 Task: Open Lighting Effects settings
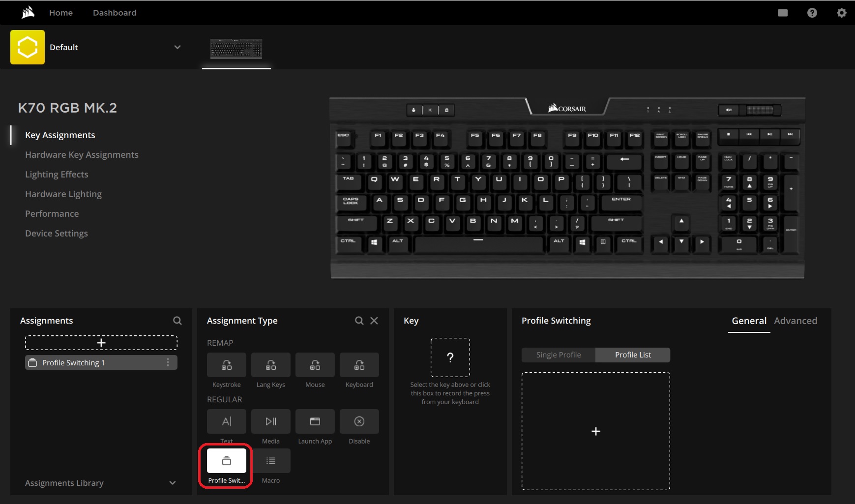click(x=57, y=174)
